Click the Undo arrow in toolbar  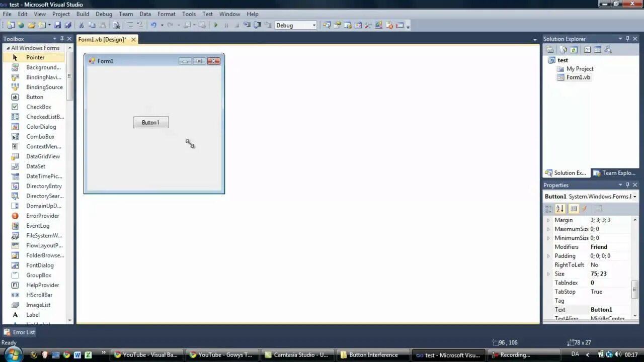153,25
